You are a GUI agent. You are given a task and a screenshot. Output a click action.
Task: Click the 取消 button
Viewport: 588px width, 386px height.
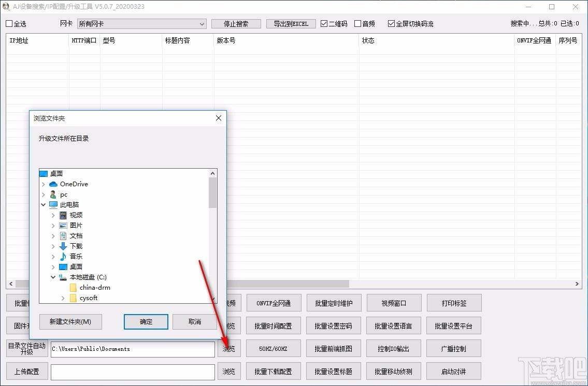195,322
